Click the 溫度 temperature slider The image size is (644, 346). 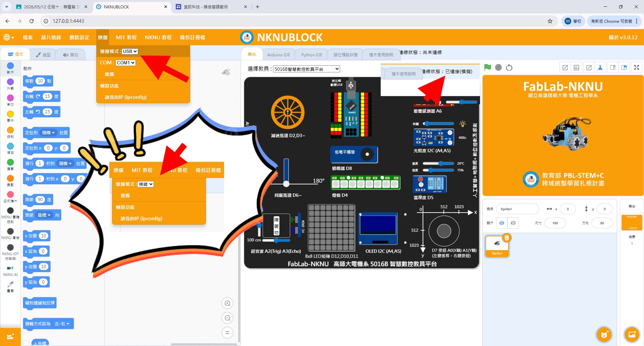439,163
